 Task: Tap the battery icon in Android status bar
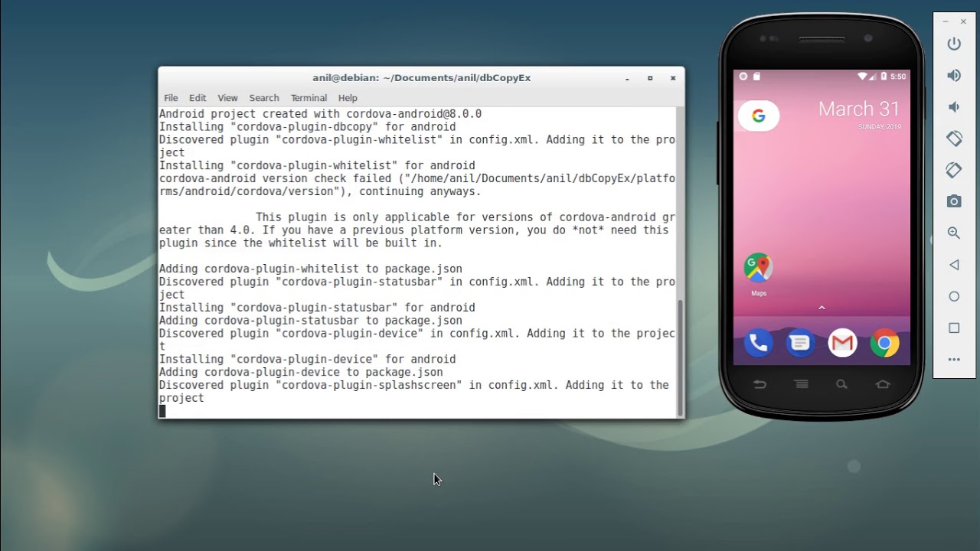[x=884, y=77]
